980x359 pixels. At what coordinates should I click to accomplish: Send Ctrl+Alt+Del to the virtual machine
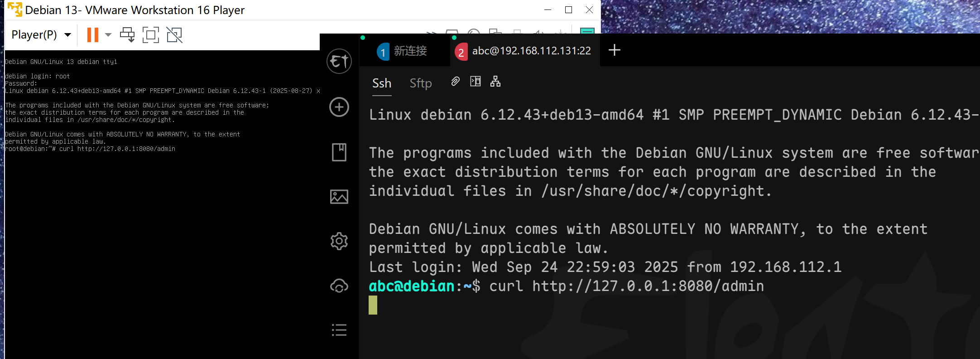pos(127,35)
